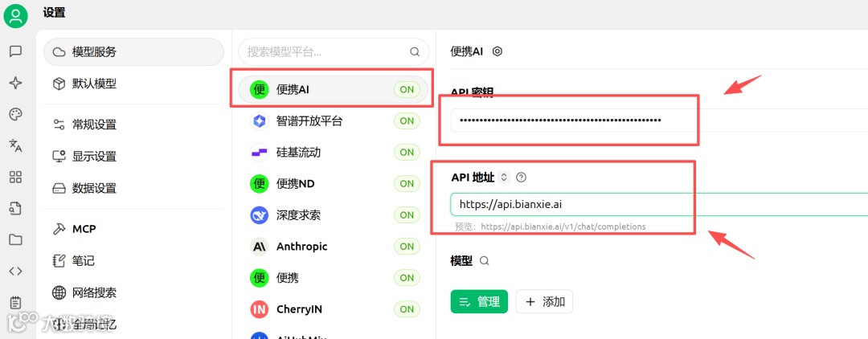Click the 智谱开放平台 provider logo
The image size is (868, 339).
pos(259,120)
